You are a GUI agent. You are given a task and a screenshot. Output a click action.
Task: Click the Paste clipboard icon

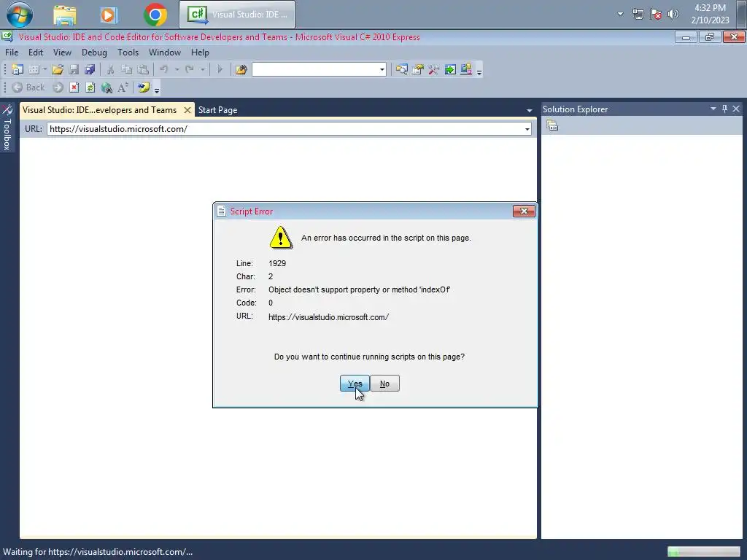[x=143, y=69]
